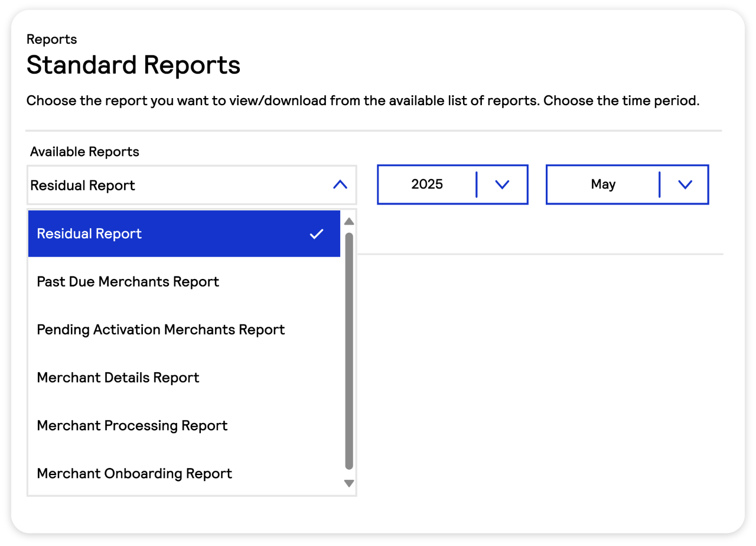Select Merchant Onboarding Report
The width and height of the screenshot is (756, 546).
184,473
